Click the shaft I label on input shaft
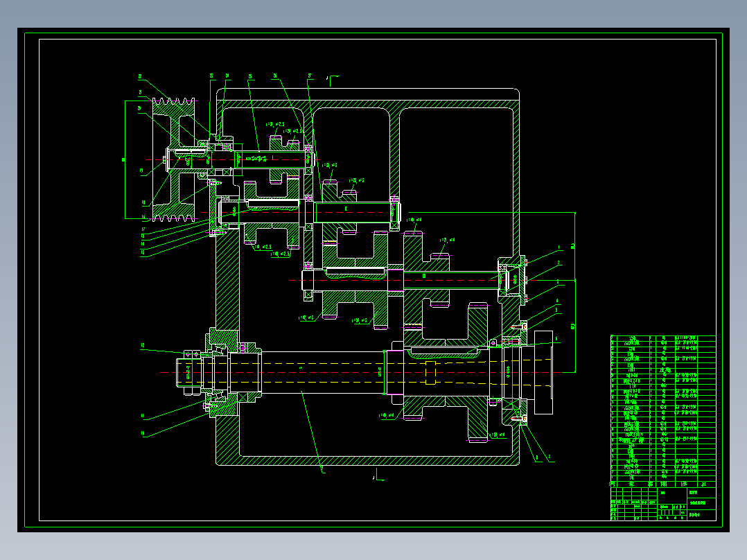This screenshot has width=747, height=560. (x=272, y=157)
